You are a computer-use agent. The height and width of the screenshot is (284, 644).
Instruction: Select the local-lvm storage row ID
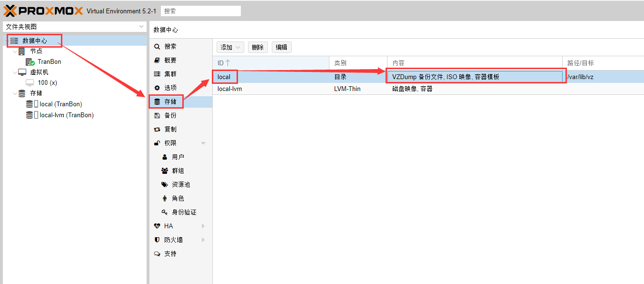click(230, 89)
